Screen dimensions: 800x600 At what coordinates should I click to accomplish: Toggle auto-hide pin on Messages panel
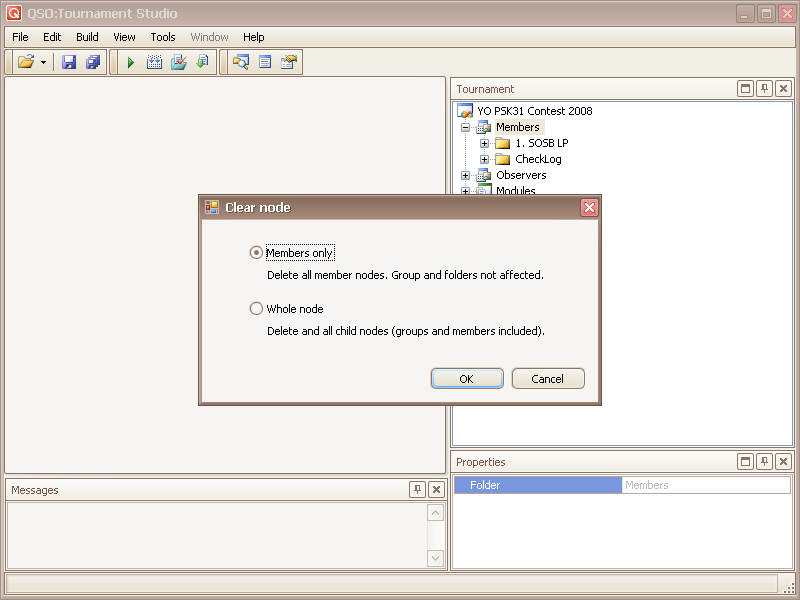[417, 490]
